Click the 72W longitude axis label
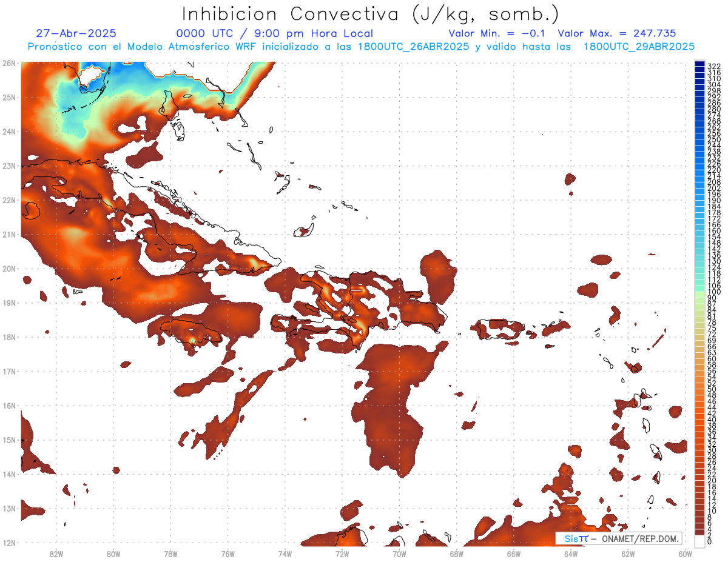 pos(342,554)
